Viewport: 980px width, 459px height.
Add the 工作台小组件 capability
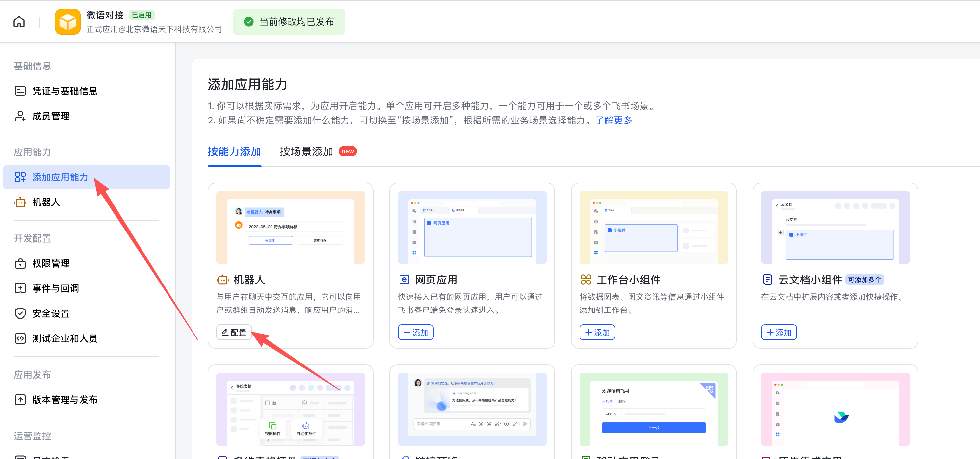(x=597, y=332)
